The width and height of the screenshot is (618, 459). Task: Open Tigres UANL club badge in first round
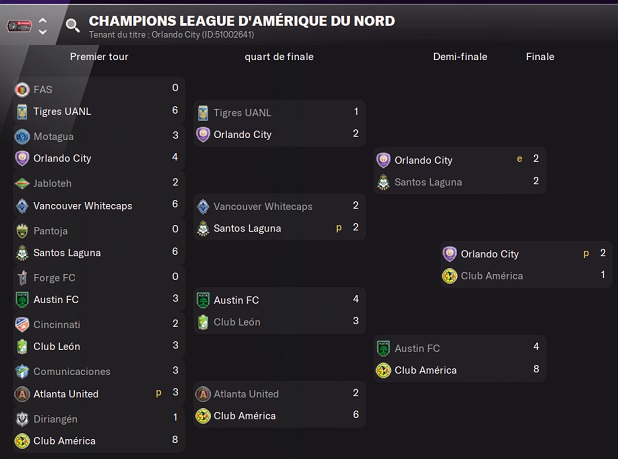click(x=22, y=111)
